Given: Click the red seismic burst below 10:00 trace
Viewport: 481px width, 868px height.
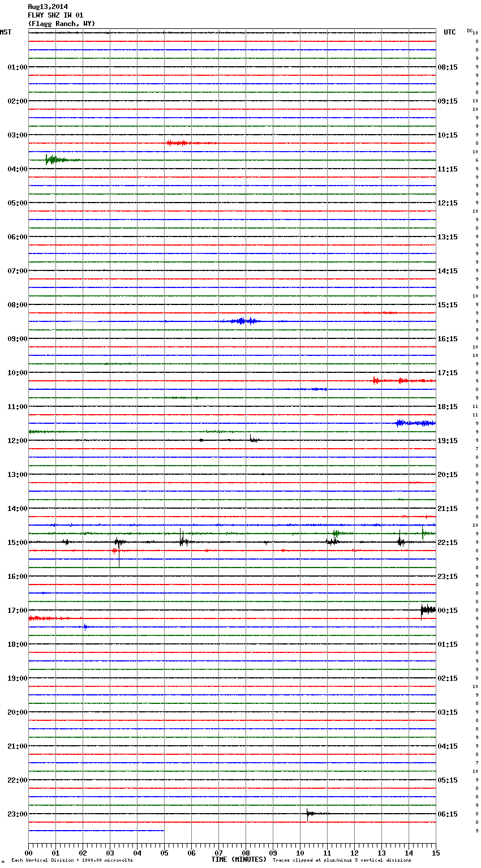Looking at the screenshot, I should coord(399,381).
